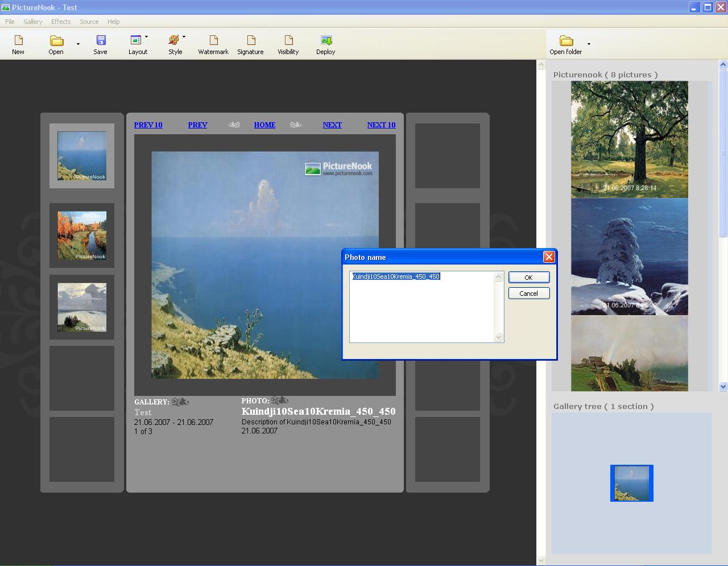728x566 pixels.
Task: Confirm photo name with OK button
Action: tap(529, 277)
